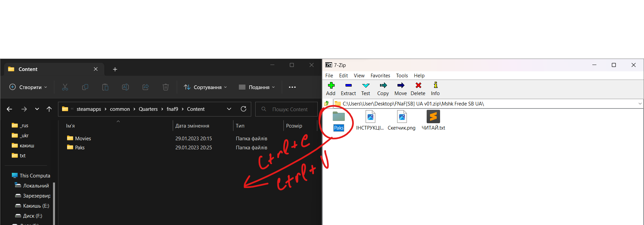Click the Move toolbar icon
Viewport: 644px width, 225px height.
[x=400, y=86]
